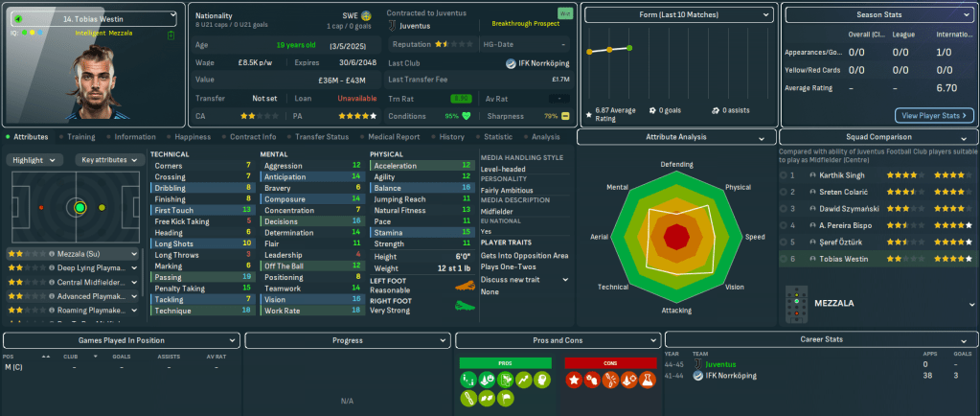Select radio button next to Karthik Singh
The height and width of the screenshot is (416, 980).
[x=785, y=175]
